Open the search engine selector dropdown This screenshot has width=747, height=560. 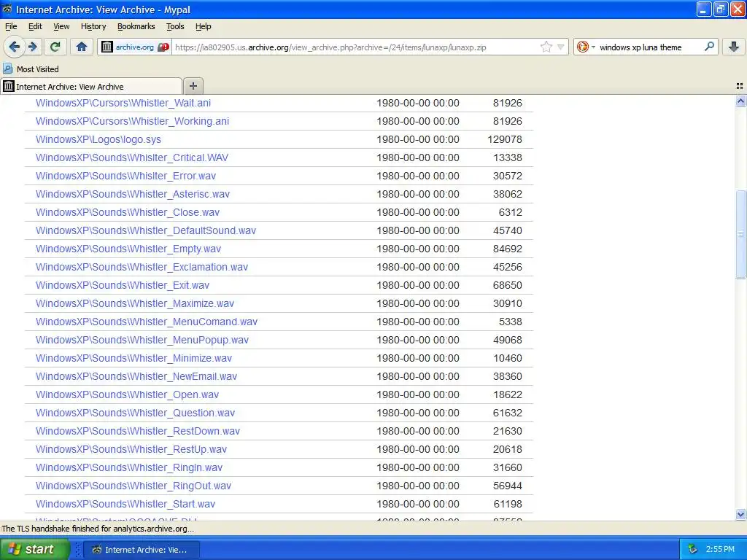tap(585, 47)
